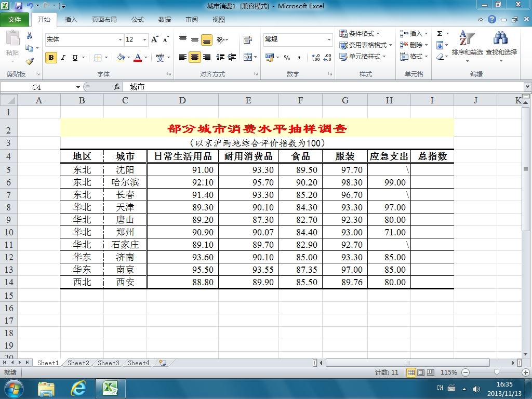
Task: Click the Cut scissors icon
Action: click(x=30, y=35)
